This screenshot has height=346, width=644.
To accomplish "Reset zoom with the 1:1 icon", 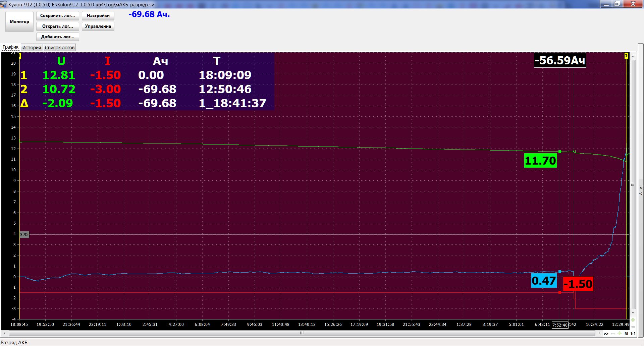I will point(633,334).
